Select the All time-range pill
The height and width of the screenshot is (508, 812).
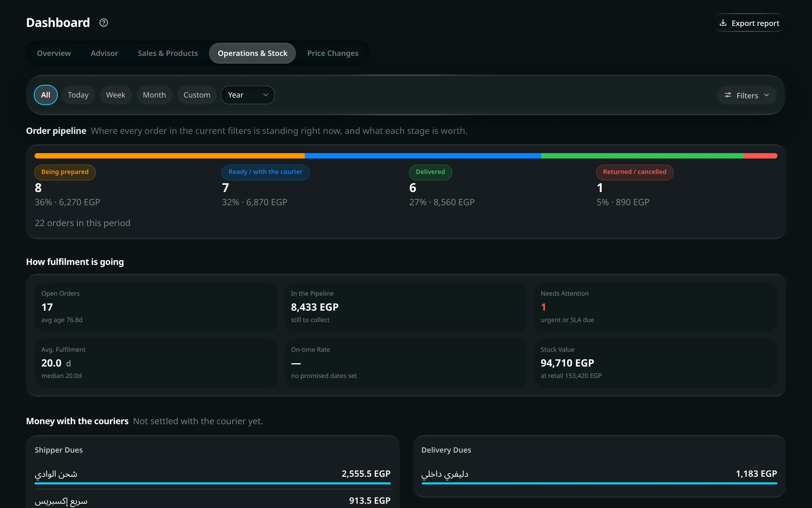coord(46,95)
